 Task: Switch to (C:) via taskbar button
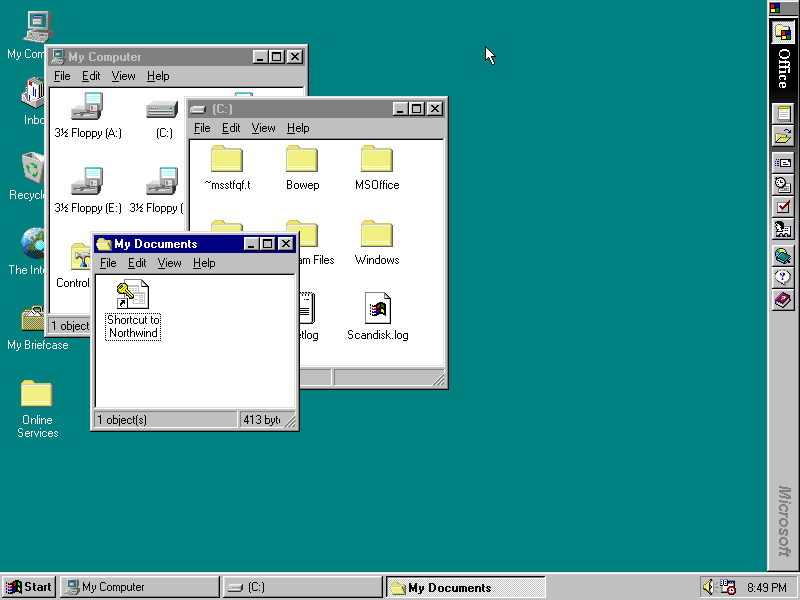coord(302,587)
